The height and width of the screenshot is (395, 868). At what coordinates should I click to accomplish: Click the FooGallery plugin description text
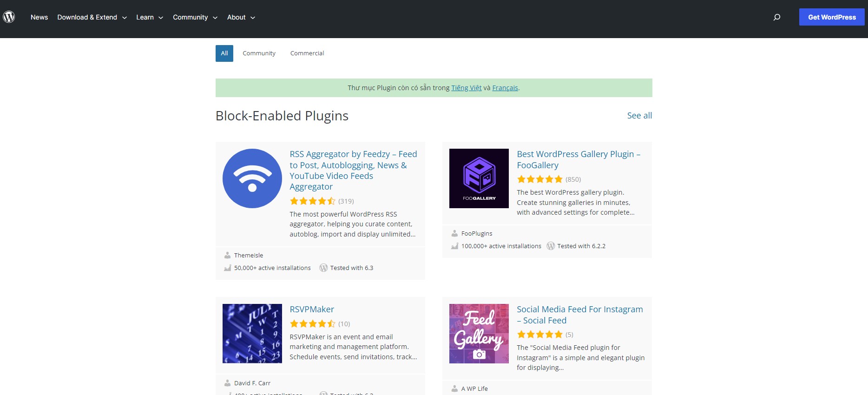[576, 202]
